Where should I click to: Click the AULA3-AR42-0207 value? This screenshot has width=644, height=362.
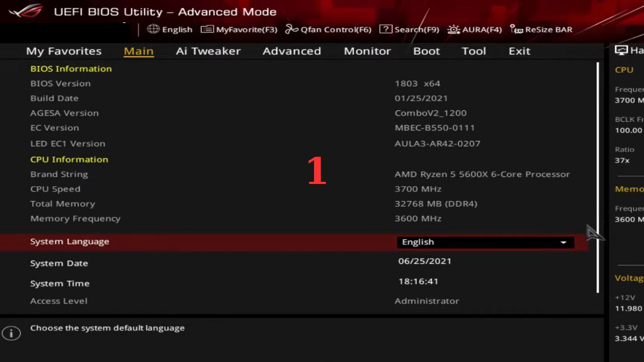pos(438,144)
